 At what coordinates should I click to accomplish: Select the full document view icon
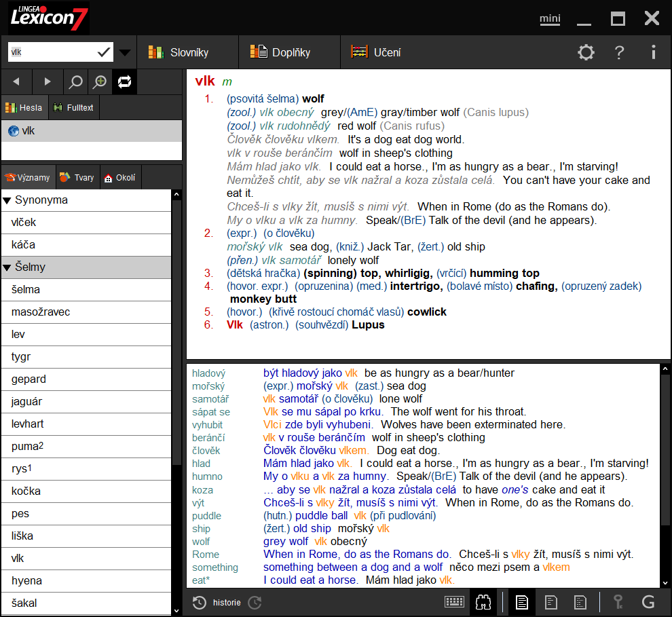point(521,603)
